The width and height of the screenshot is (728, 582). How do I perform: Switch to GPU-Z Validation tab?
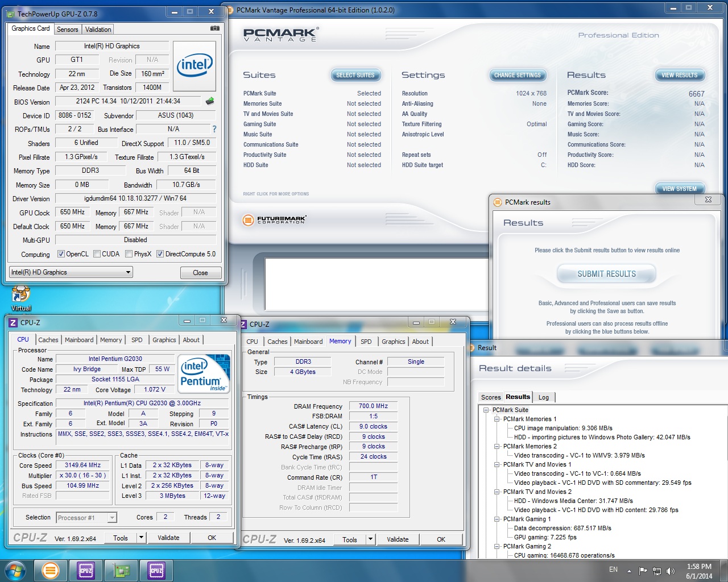[98, 30]
